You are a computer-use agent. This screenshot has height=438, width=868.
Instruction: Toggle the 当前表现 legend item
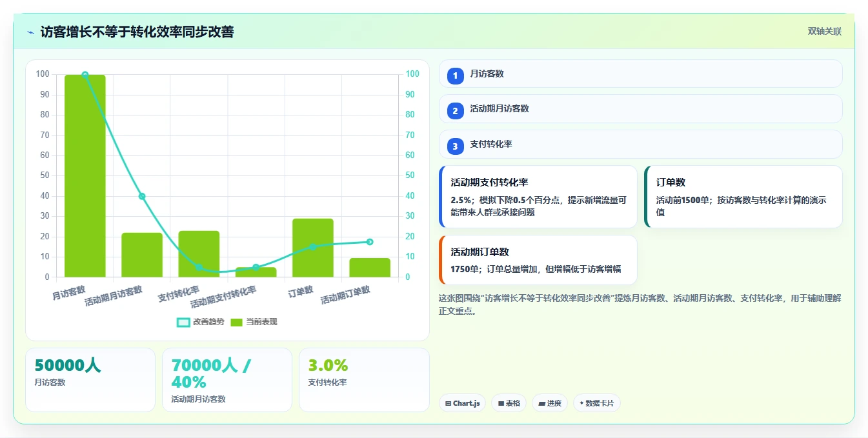(x=254, y=322)
